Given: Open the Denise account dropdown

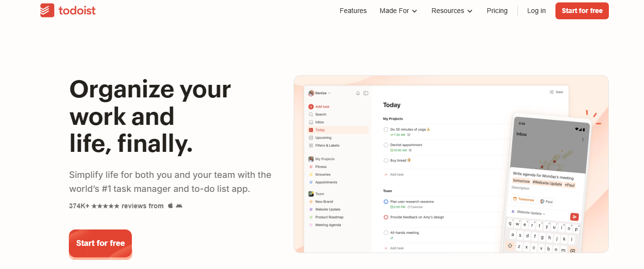Looking at the screenshot, I should pos(320,93).
